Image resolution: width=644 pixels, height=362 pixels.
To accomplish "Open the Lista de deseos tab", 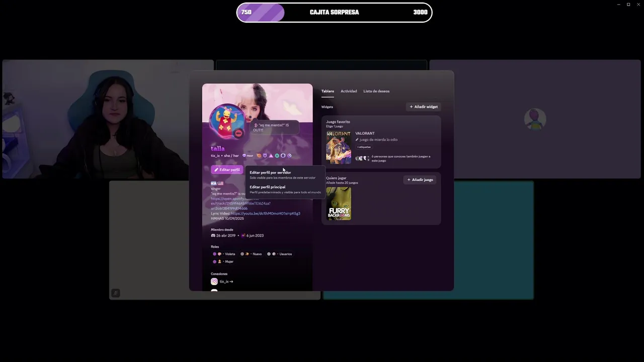I will pos(376,91).
